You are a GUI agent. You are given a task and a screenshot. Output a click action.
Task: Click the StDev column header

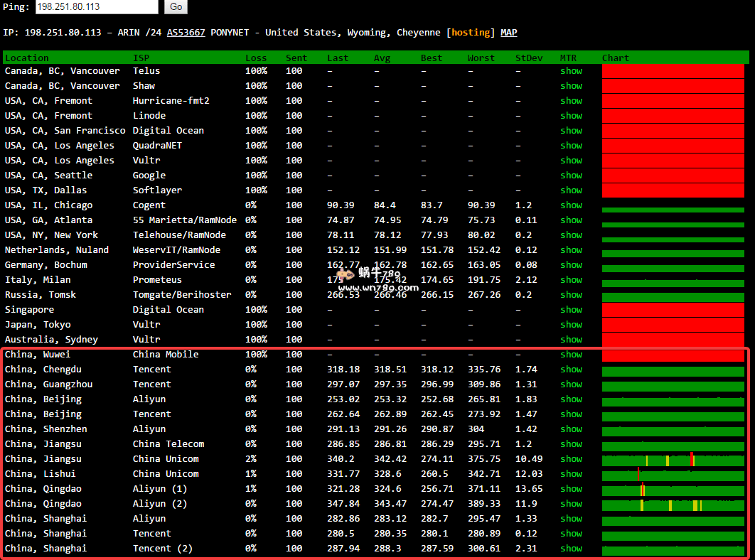528,58
